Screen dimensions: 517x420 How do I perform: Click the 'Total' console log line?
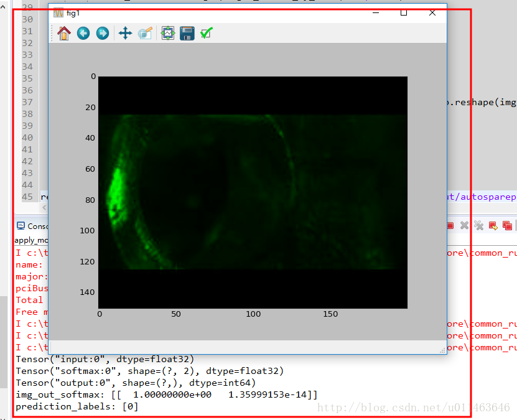[29, 301]
